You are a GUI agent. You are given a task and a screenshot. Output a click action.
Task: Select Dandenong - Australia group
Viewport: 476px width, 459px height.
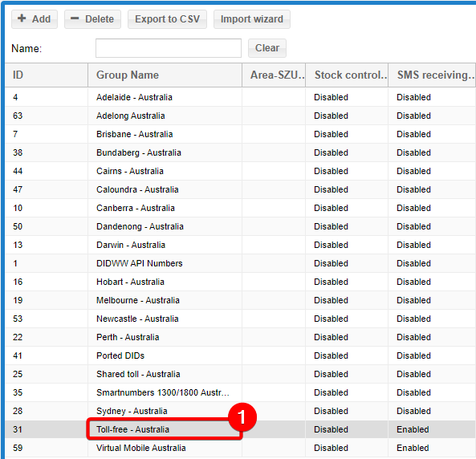pos(140,227)
